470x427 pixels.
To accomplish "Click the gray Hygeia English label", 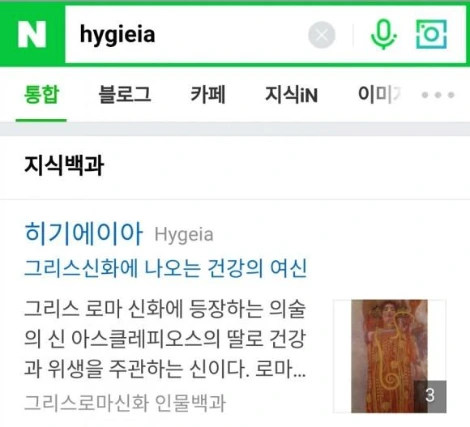I will pos(184,234).
